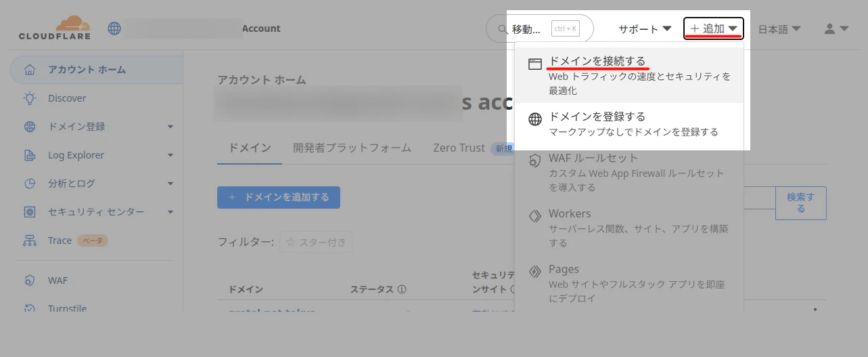This screenshot has width=868, height=357.
Task: Open Trace using its network icon
Action: 30,240
